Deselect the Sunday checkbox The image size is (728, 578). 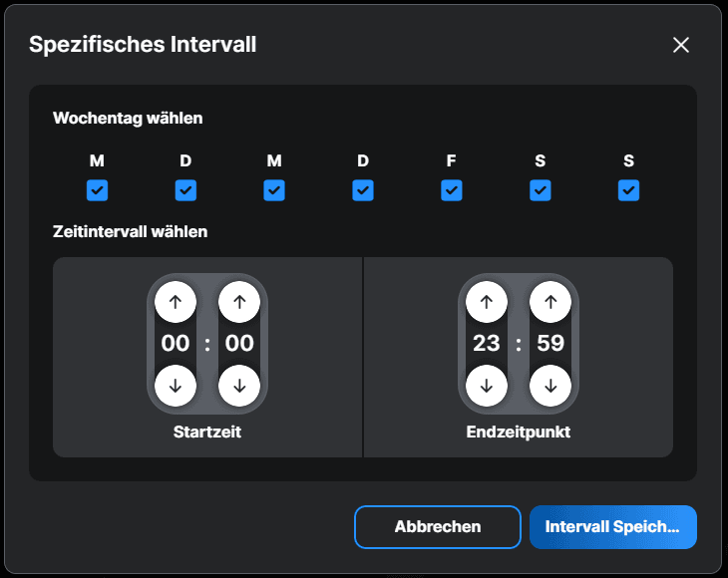click(628, 190)
